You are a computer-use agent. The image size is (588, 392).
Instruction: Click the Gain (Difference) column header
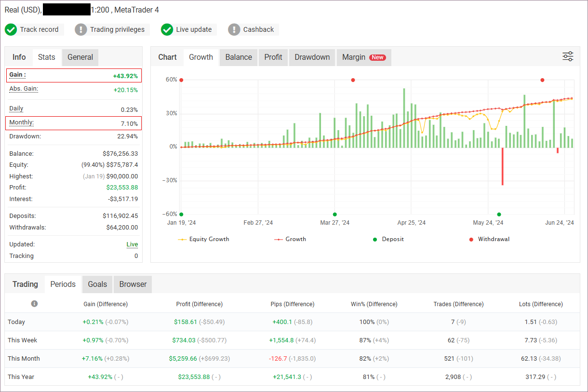[106, 304]
